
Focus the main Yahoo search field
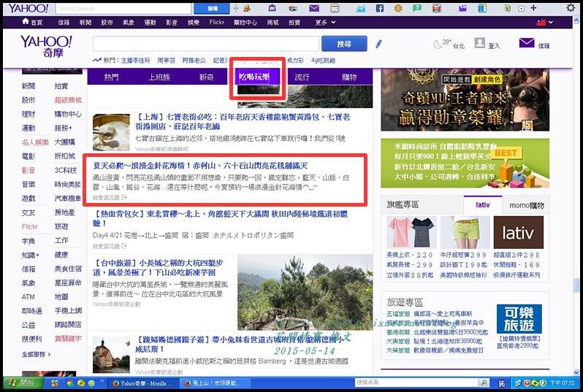[x=206, y=44]
